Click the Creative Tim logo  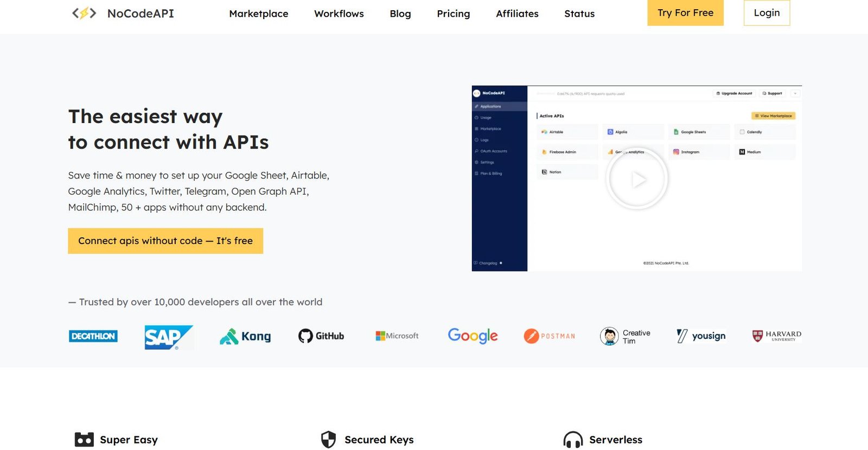(x=625, y=336)
